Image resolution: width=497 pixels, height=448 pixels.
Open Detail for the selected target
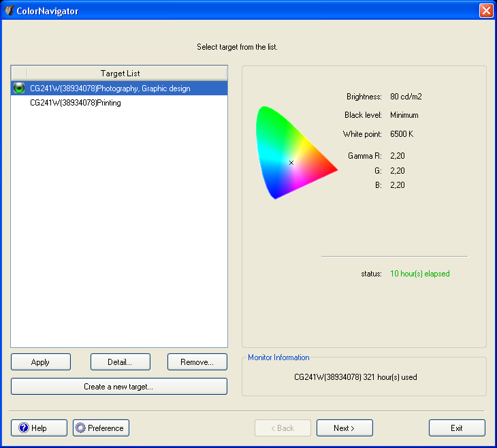pyautogui.click(x=120, y=362)
